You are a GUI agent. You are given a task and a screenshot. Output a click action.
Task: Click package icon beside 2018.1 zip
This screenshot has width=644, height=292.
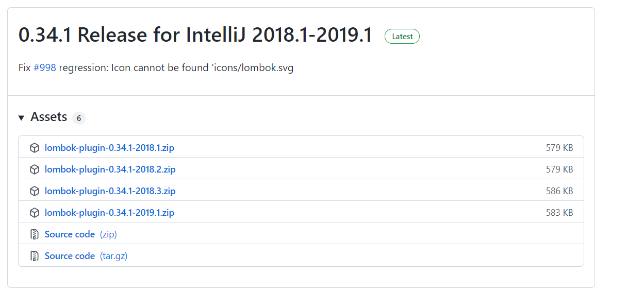tap(35, 148)
